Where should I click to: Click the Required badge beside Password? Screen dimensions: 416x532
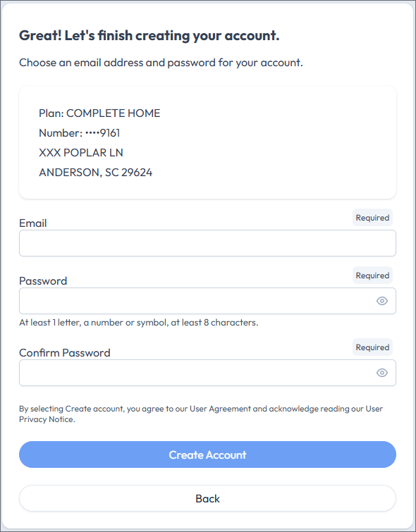(x=372, y=276)
